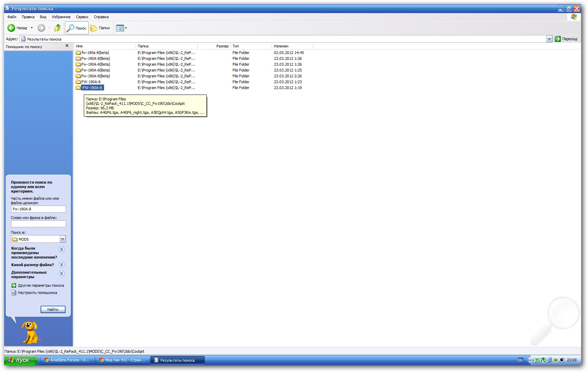Screen dimensions: 588x372
Task: Click the Переход go button
Action: coord(566,39)
